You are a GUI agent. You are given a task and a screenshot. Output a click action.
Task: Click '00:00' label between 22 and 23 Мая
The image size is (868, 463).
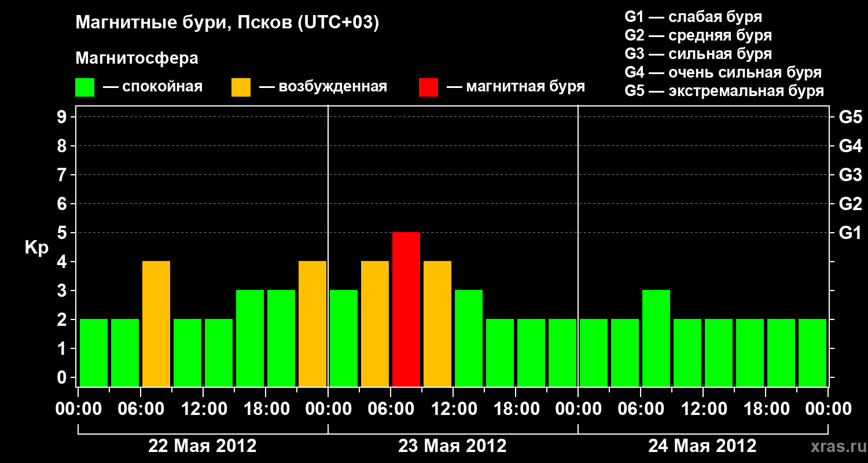(328, 409)
